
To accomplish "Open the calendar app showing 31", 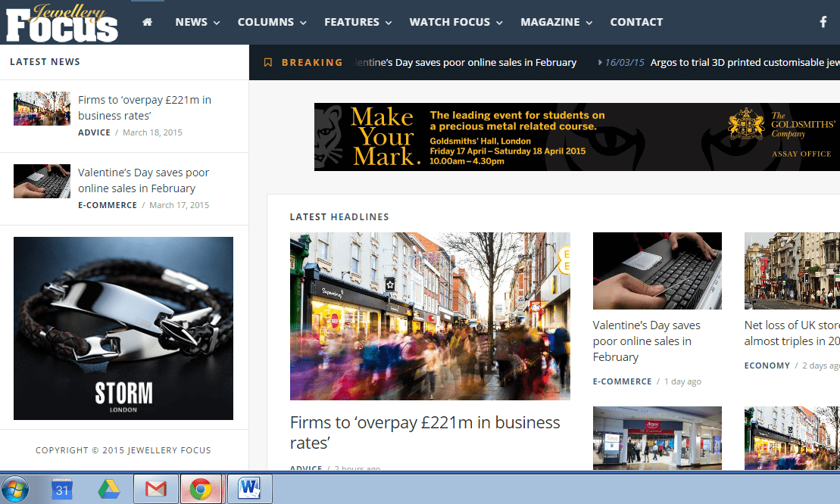I will tap(61, 488).
